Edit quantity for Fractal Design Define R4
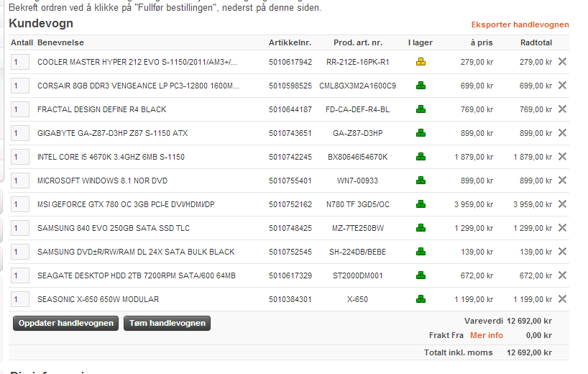Screen dimensions: 588x374 pos(20,109)
